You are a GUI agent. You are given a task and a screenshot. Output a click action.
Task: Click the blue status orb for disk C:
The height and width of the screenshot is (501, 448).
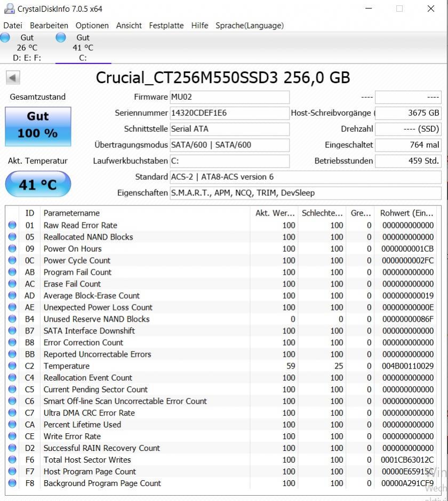point(61,37)
